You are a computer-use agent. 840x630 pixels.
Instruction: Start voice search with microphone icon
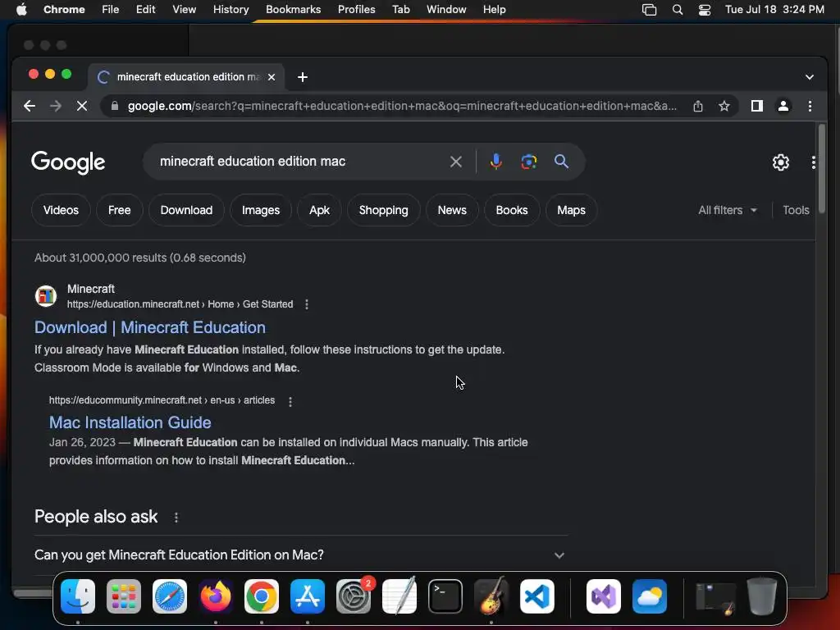coord(496,162)
